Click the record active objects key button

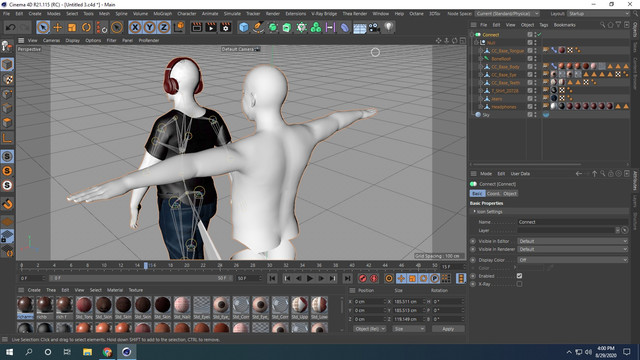[x=362, y=278]
